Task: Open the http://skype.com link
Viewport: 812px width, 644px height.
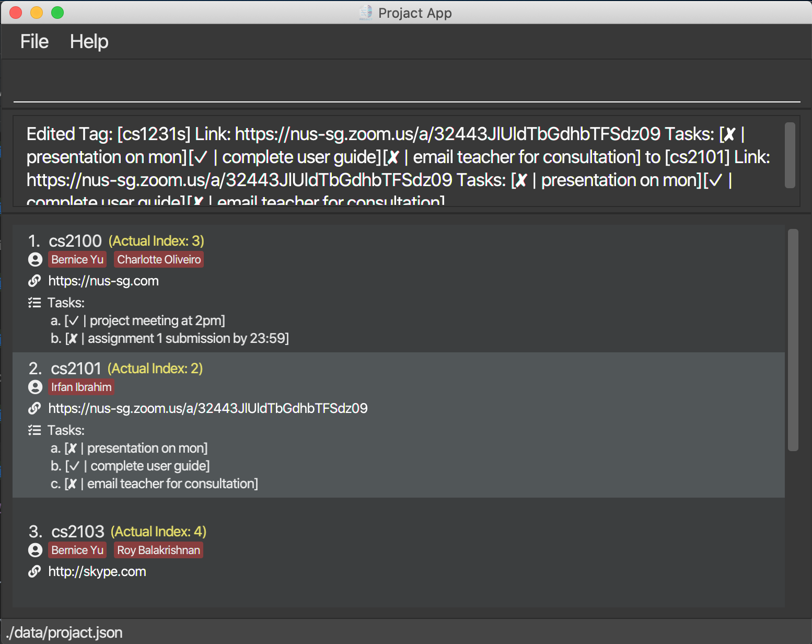Action: (97, 571)
